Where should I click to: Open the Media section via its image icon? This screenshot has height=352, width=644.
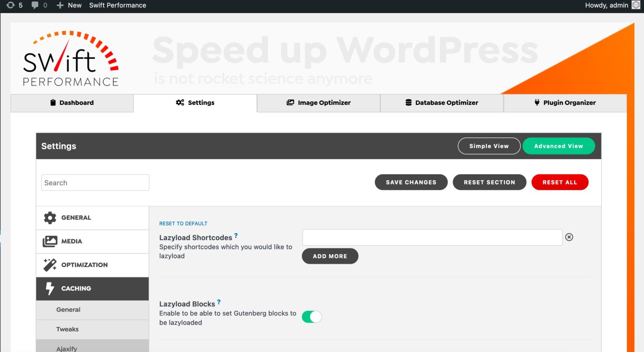50,241
